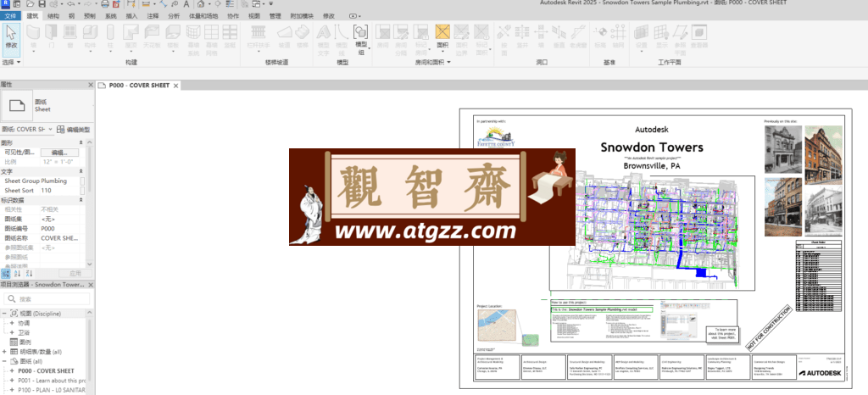
Task: Expand the 明细表/数量 (all) tree node
Action: click(x=4, y=352)
